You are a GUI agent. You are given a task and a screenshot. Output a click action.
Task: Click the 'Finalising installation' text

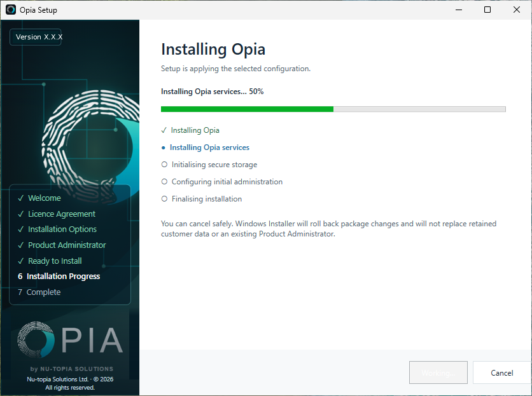coord(207,199)
